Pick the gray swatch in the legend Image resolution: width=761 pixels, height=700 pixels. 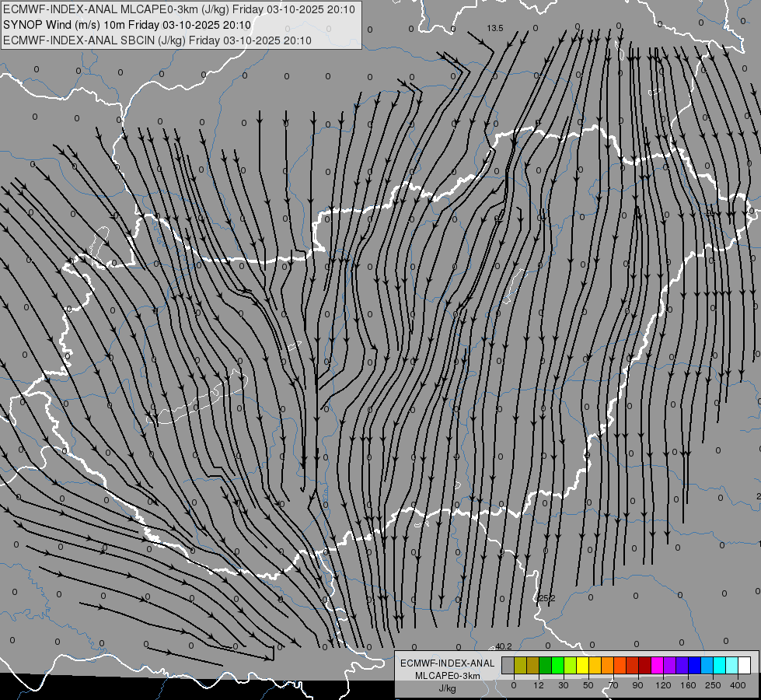coord(508,666)
